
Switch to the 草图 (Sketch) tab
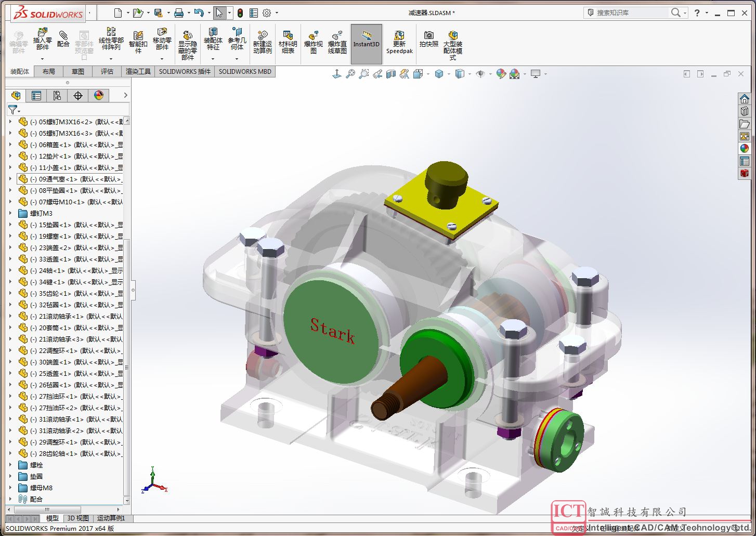point(78,72)
